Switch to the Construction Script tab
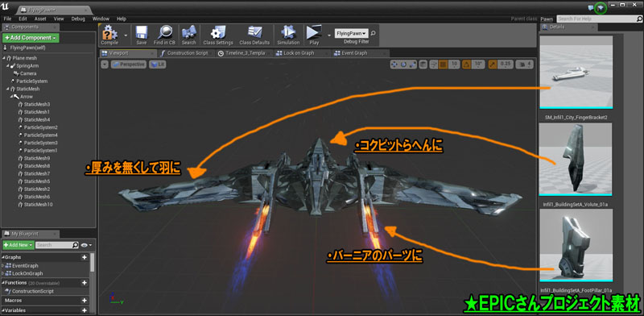644x316 pixels. tap(186, 53)
